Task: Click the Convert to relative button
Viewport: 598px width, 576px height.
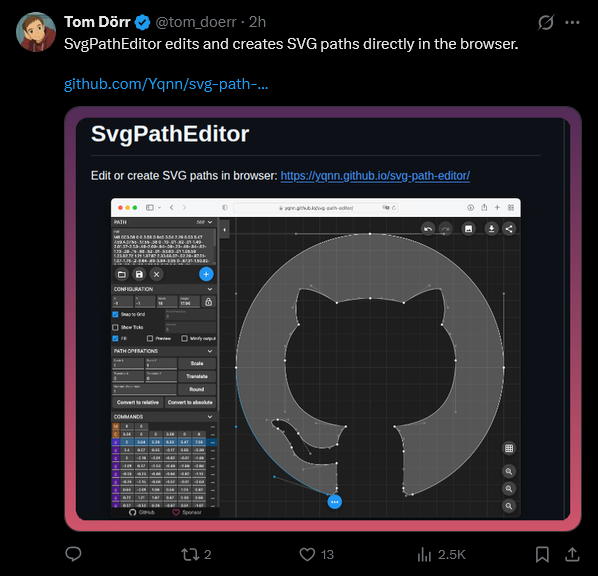Action: pyautogui.click(x=138, y=402)
